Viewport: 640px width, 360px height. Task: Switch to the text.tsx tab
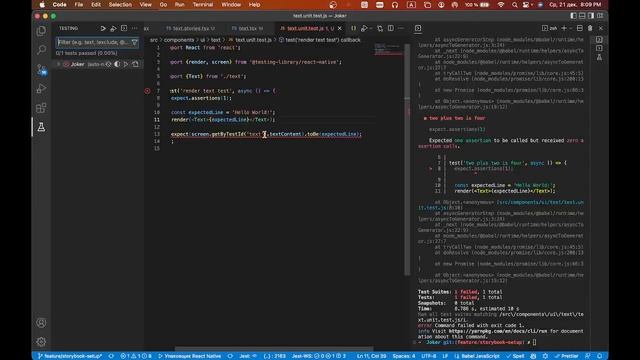coord(247,28)
